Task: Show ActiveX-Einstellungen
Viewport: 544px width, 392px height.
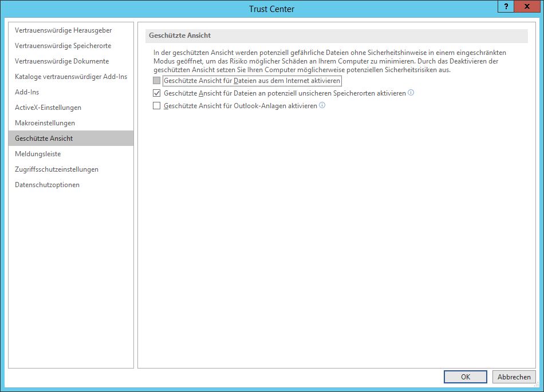Action: (48, 108)
